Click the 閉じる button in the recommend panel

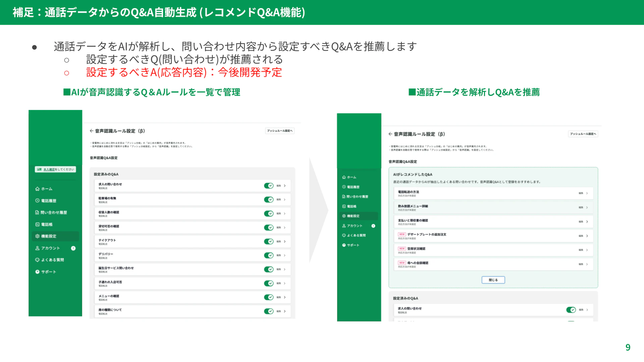493,280
